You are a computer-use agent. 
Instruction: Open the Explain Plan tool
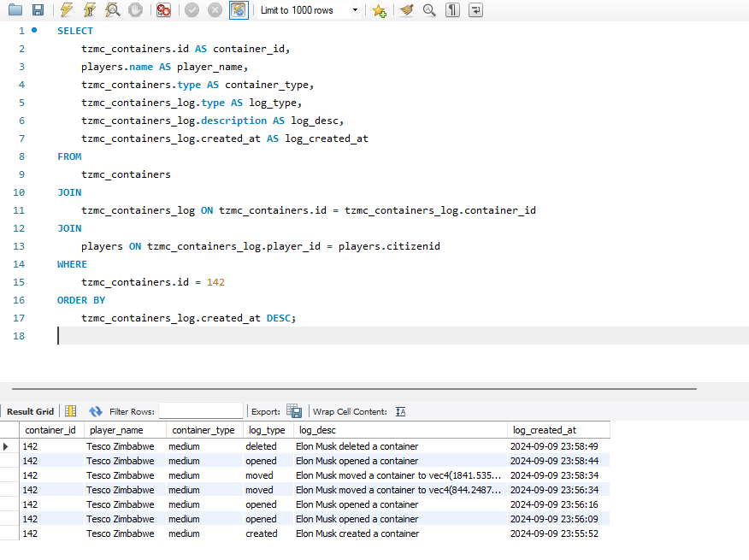[112, 9]
